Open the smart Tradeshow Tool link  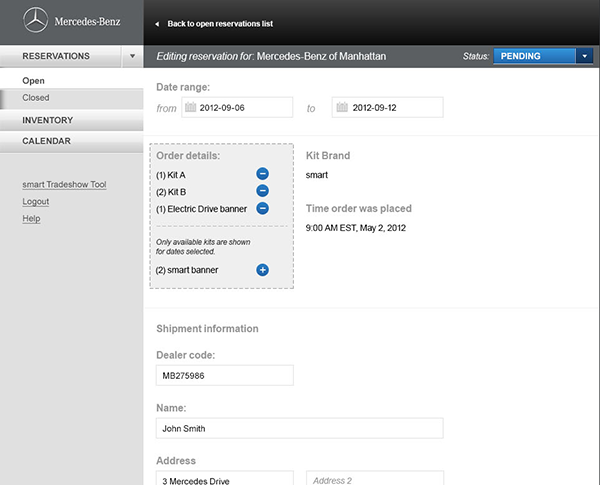click(x=64, y=184)
